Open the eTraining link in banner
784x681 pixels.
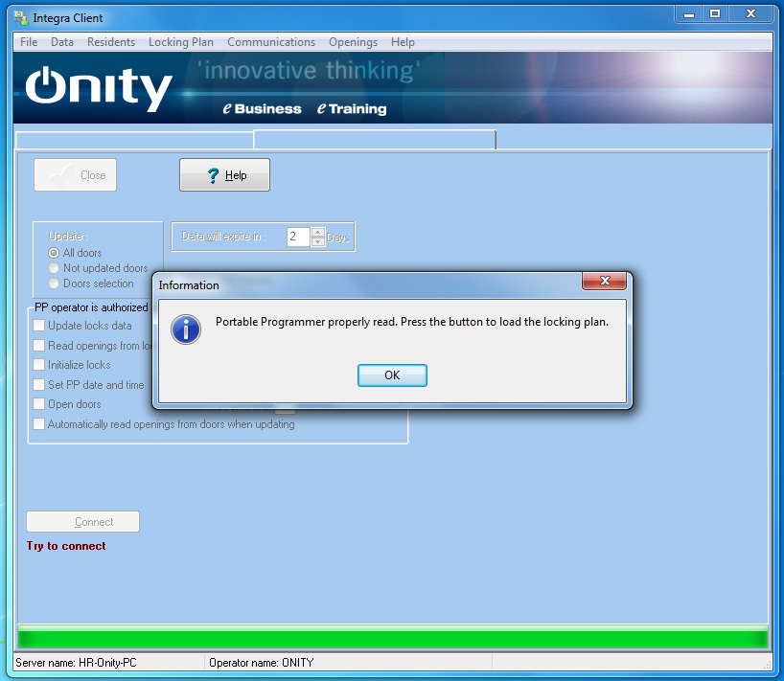pyautogui.click(x=352, y=109)
